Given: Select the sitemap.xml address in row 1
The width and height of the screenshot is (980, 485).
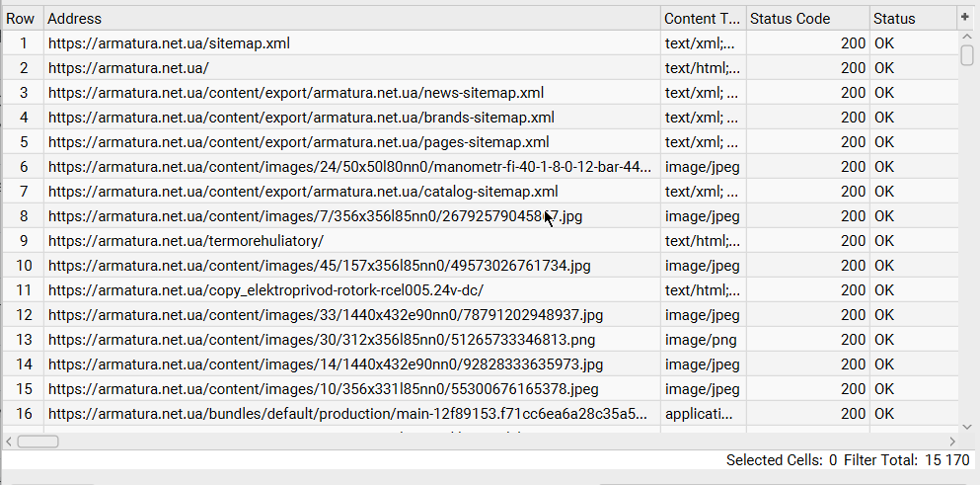Looking at the screenshot, I should 169,43.
